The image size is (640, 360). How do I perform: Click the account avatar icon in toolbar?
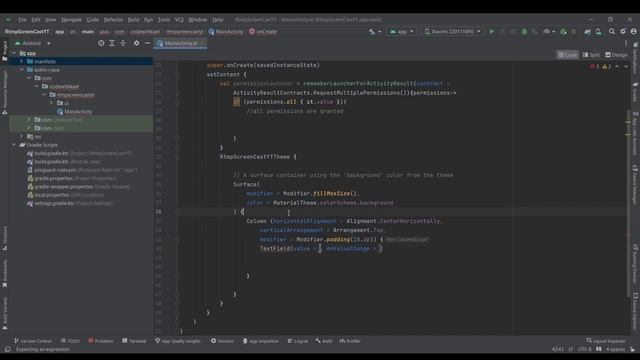[633, 31]
